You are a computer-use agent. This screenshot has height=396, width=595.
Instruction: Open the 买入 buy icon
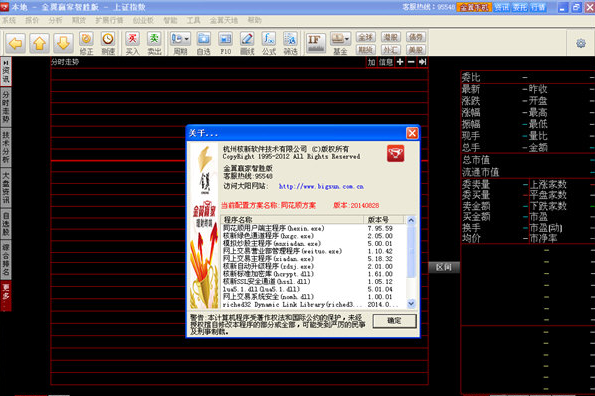point(132,43)
